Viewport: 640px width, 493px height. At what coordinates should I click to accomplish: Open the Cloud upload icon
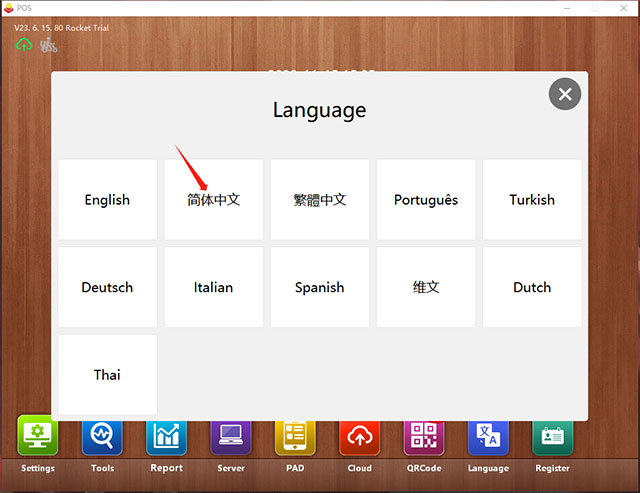[x=359, y=437]
